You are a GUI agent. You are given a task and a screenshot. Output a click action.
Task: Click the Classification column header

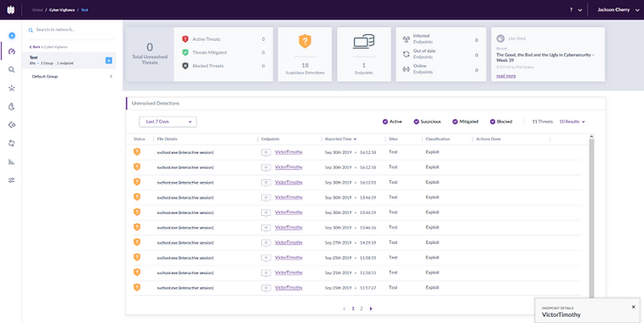point(438,139)
